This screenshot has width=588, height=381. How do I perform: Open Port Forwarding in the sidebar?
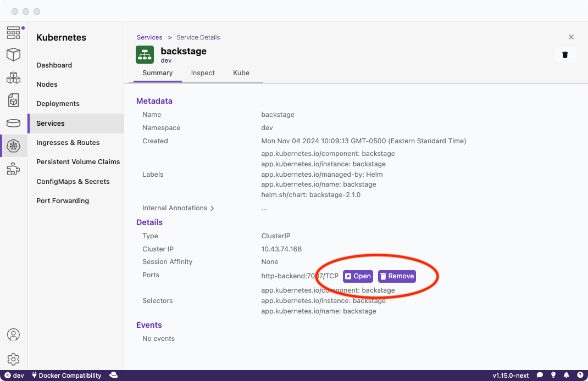pos(63,201)
